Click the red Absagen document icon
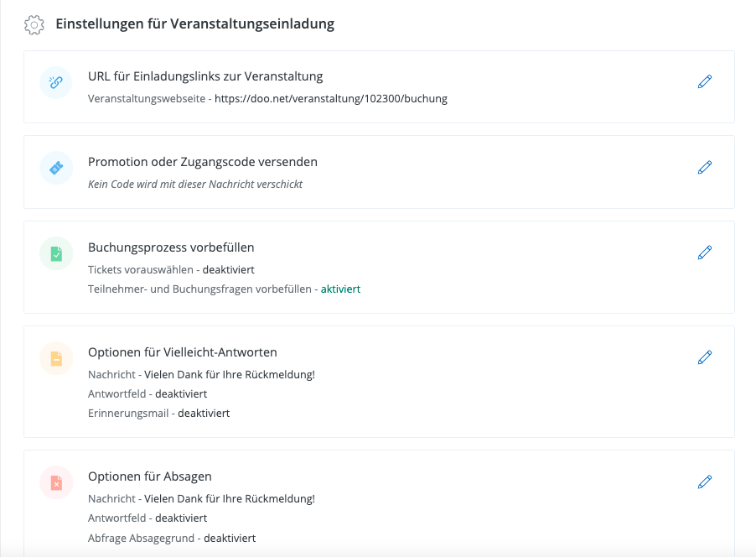This screenshot has height=557, width=756. 56,482
